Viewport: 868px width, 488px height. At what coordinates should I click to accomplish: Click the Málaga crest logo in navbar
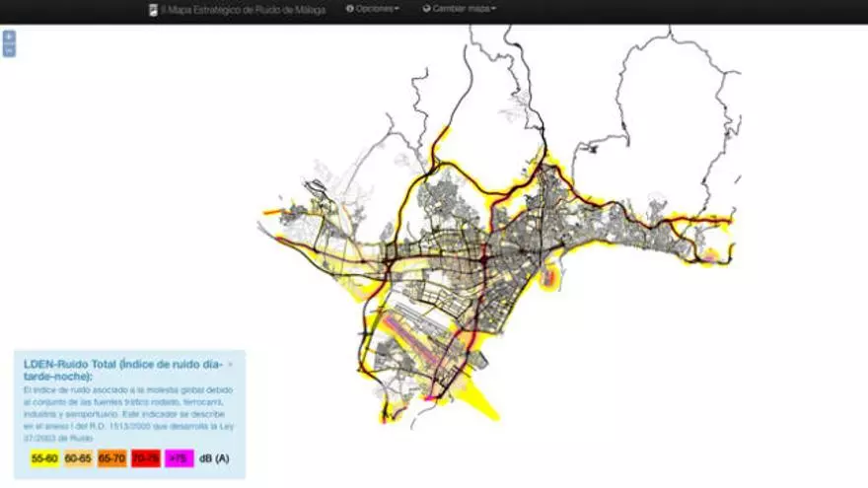coord(153,9)
